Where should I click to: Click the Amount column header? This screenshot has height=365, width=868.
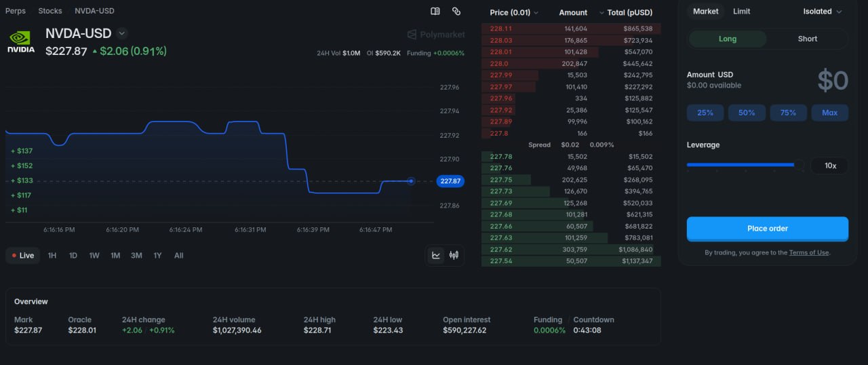pyautogui.click(x=573, y=12)
